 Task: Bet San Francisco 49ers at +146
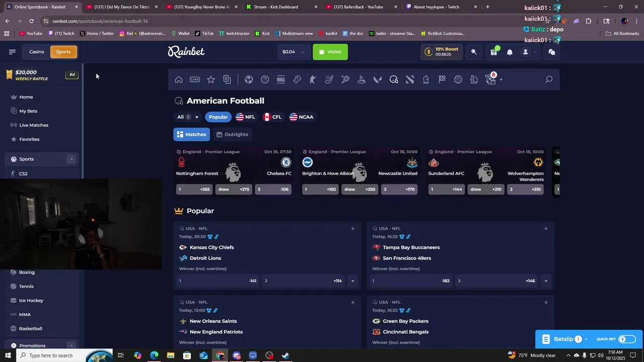coord(497,281)
